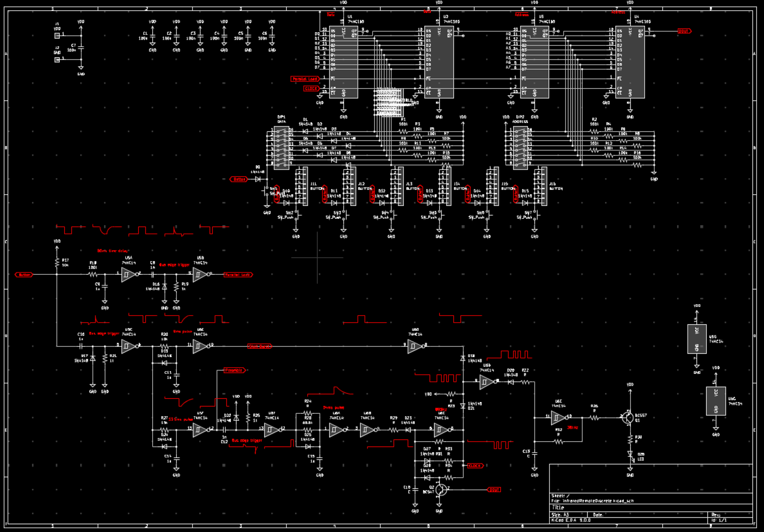Select capacitor C13 near U6E

(x=534, y=454)
